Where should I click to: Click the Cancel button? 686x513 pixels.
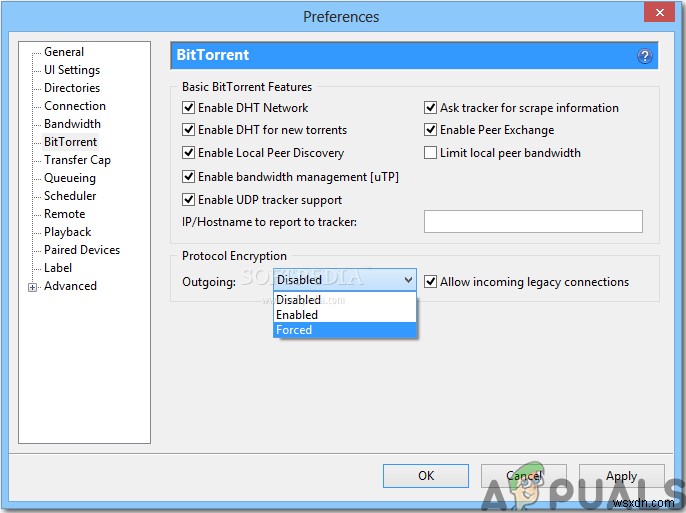[524, 476]
